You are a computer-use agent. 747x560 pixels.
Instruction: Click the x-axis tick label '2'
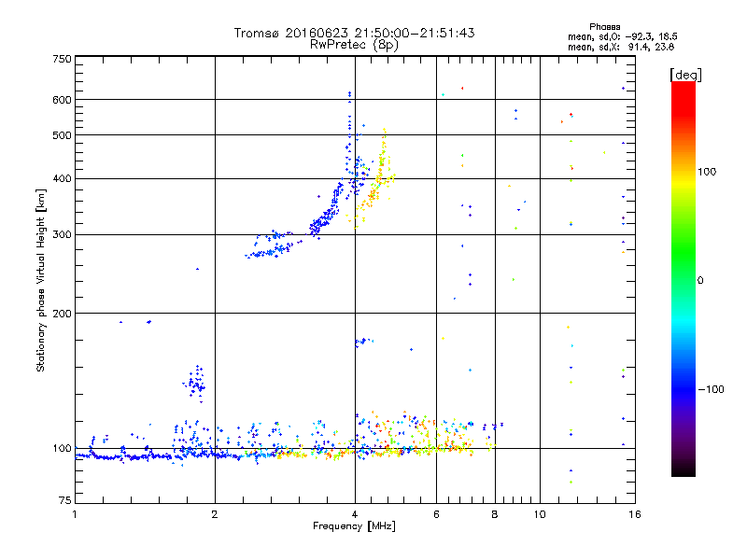tap(215, 514)
